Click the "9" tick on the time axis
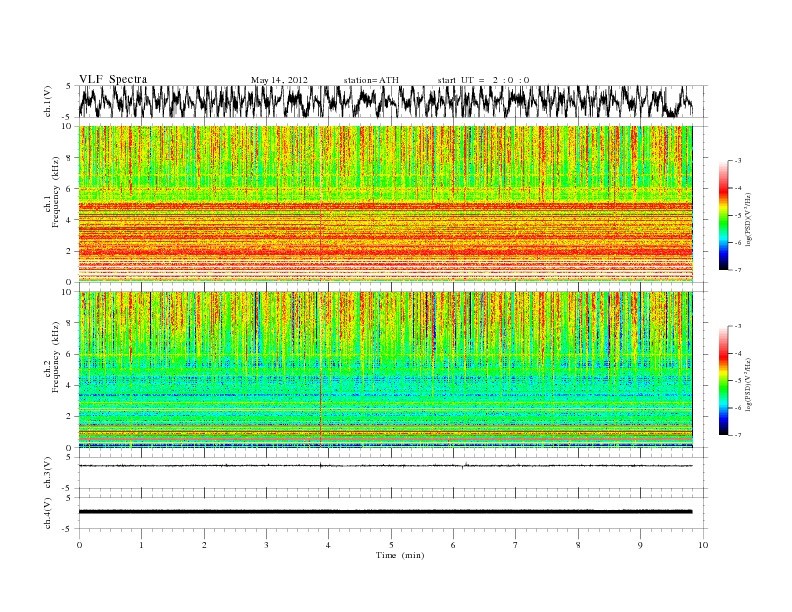Screen dimensions: 792x612 coord(640,545)
